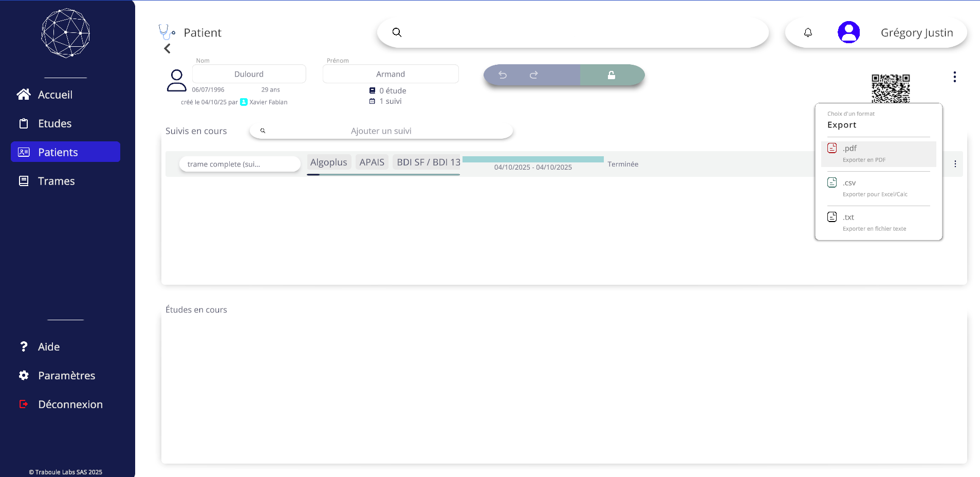Toggle the unlock padlock button
Image resolution: width=980 pixels, height=477 pixels.
pyautogui.click(x=612, y=75)
